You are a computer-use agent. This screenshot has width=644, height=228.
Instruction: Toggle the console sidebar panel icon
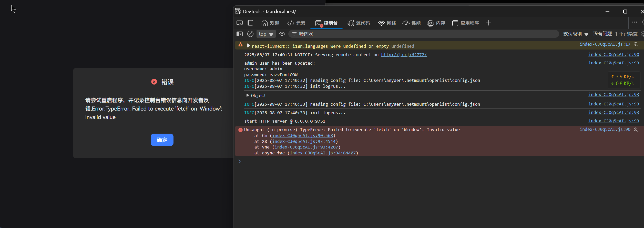point(239,34)
